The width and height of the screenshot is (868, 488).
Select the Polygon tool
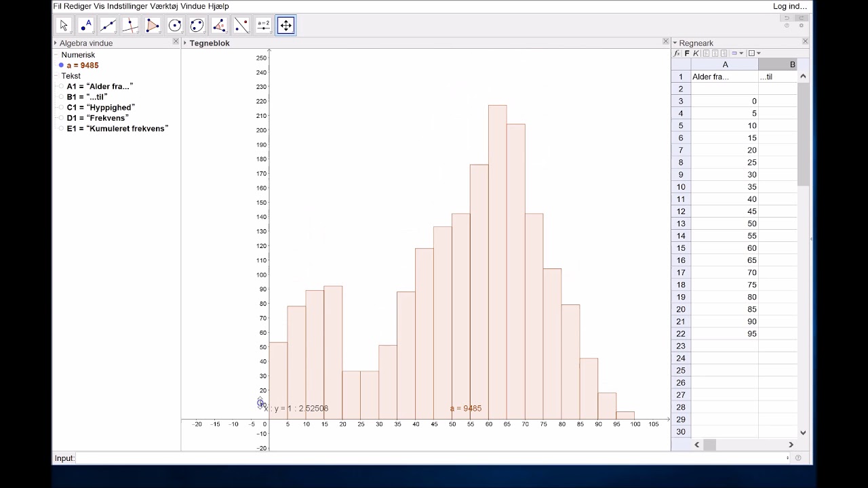tap(153, 26)
